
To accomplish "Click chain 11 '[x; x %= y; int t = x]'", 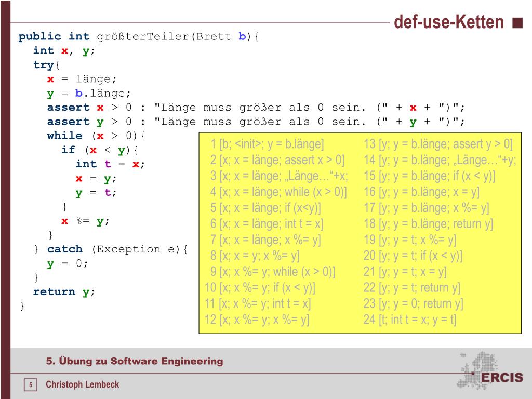I will point(258,303).
